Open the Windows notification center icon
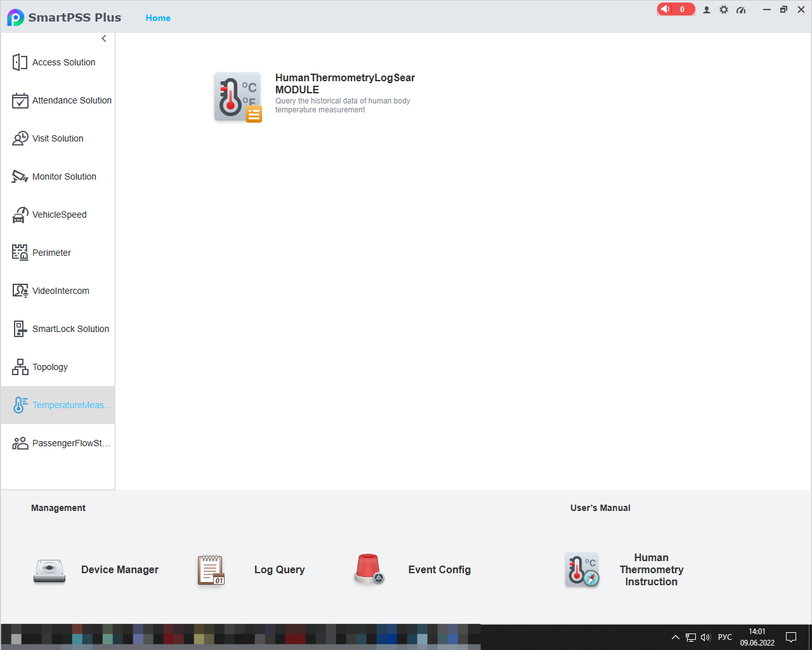The width and height of the screenshot is (812, 650). pos(791,637)
